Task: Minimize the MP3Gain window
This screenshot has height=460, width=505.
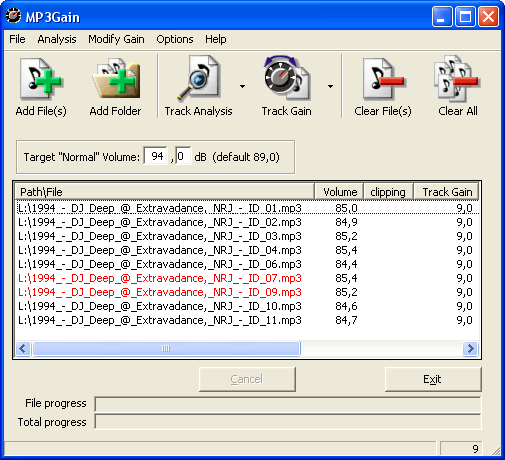Action: click(x=442, y=16)
